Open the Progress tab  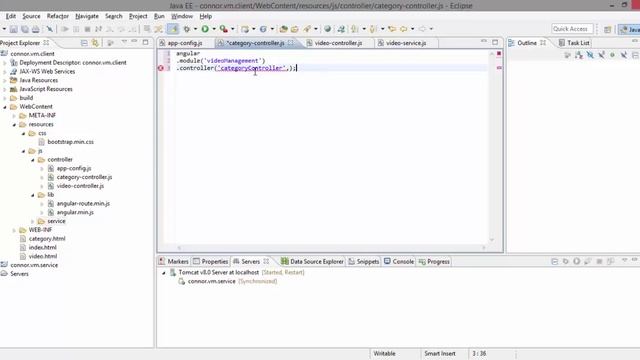click(434, 262)
